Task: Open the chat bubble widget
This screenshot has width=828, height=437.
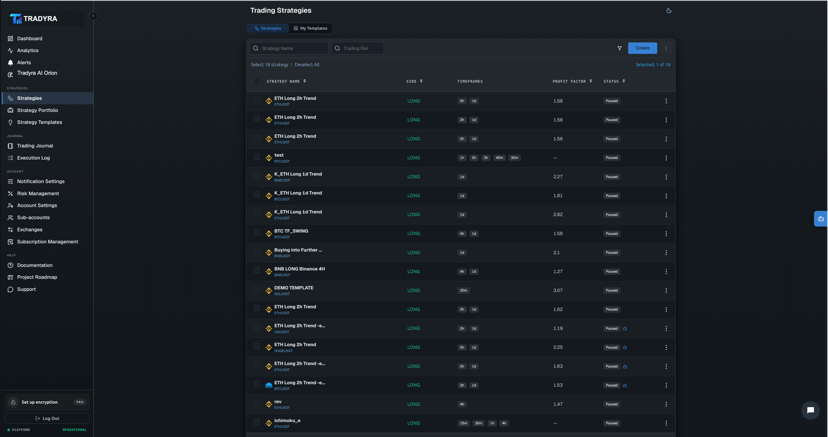Action: coord(810,410)
